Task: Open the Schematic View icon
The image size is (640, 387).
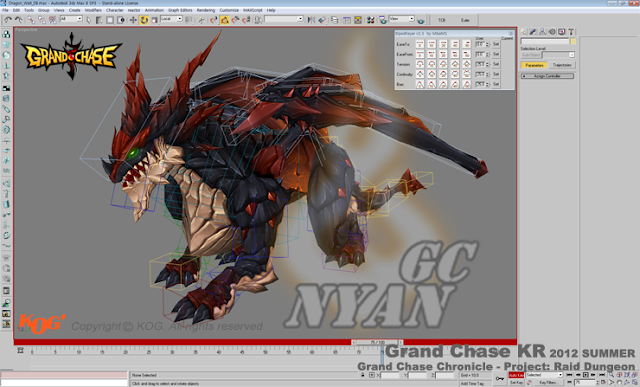Action: 358,20
